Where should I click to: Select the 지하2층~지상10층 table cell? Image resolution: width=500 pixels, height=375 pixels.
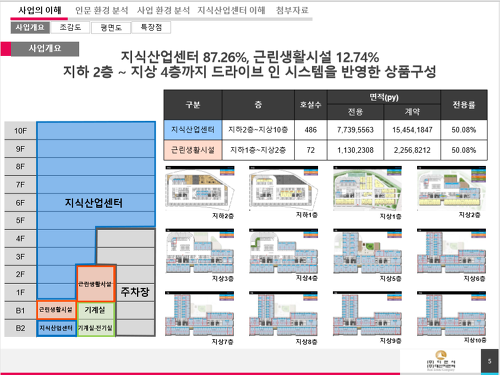point(258,130)
